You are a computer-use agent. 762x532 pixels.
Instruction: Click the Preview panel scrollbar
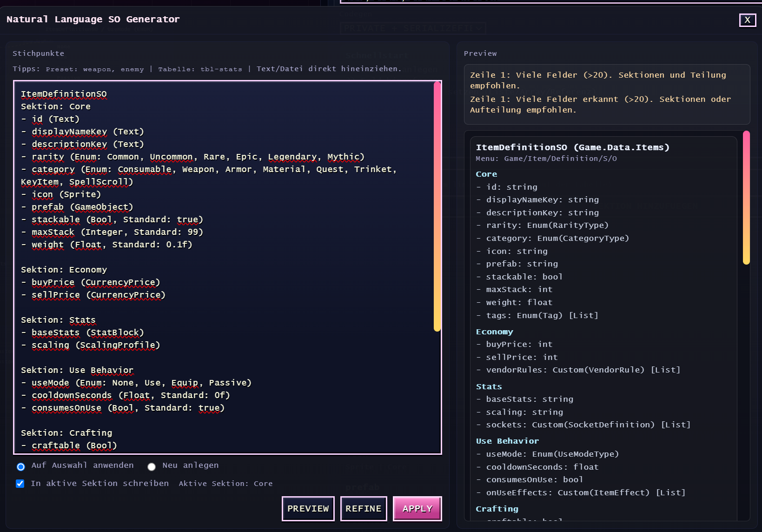pos(746,198)
